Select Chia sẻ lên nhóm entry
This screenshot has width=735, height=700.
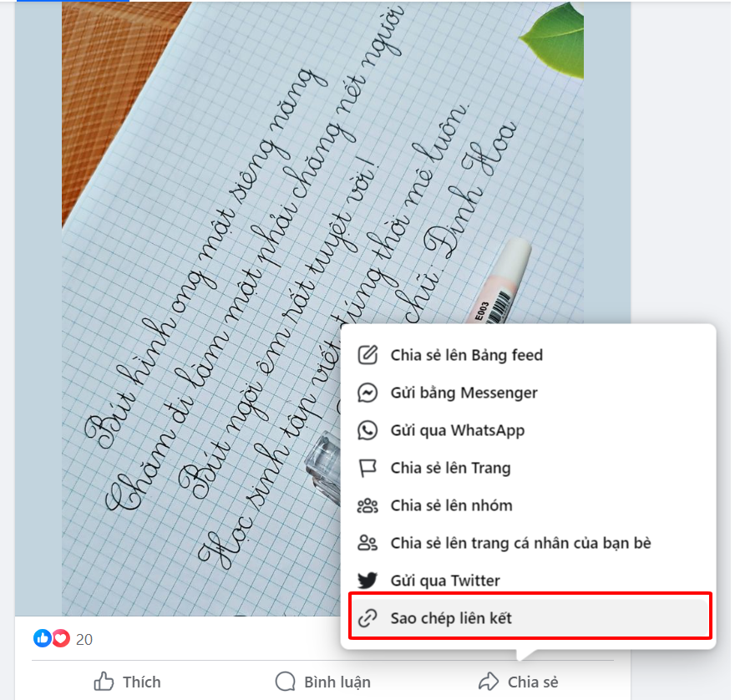click(530, 505)
